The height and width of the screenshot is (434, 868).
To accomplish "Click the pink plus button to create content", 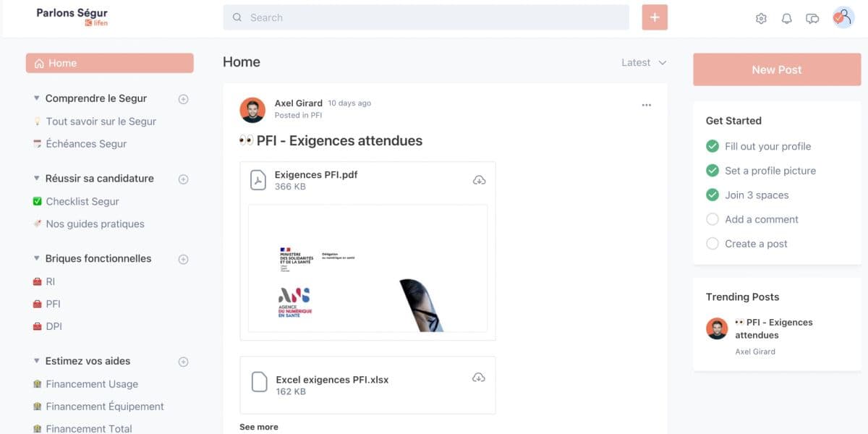I will click(x=655, y=17).
